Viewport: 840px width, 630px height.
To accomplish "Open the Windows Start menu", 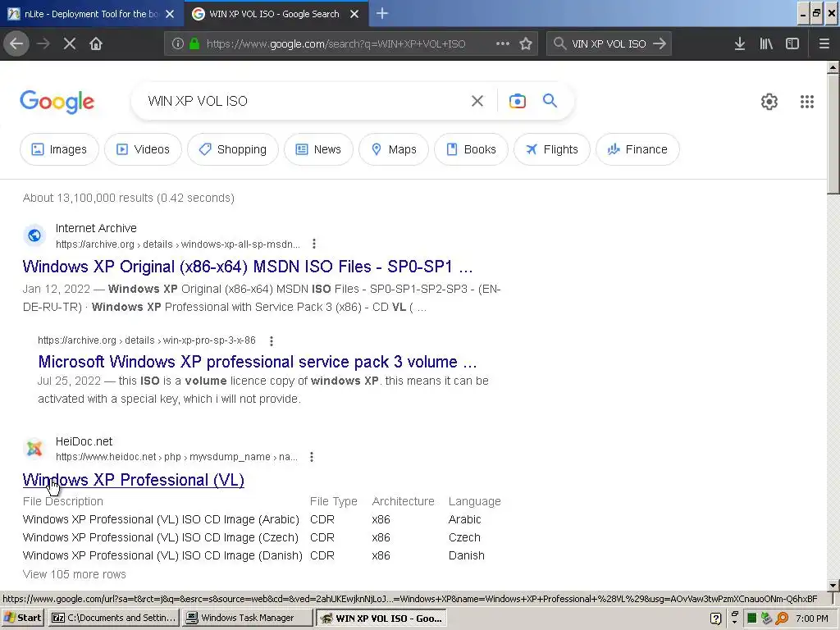I will coord(22,618).
